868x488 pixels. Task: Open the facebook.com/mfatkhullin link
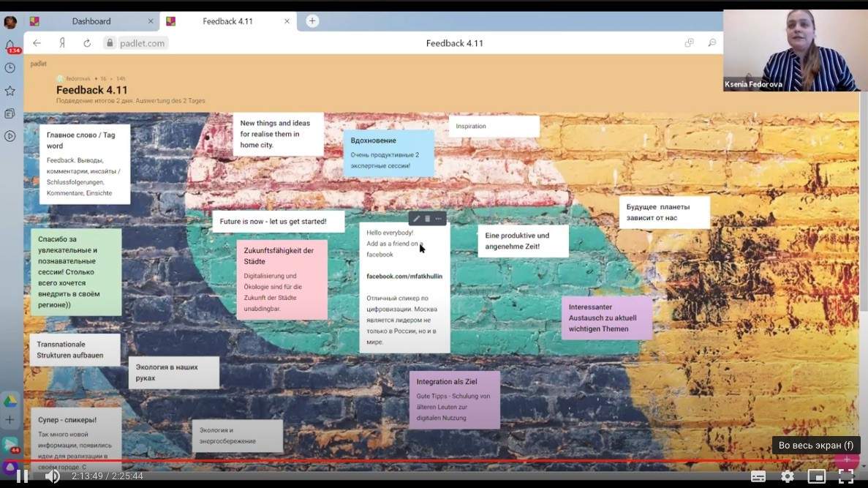pyautogui.click(x=404, y=277)
